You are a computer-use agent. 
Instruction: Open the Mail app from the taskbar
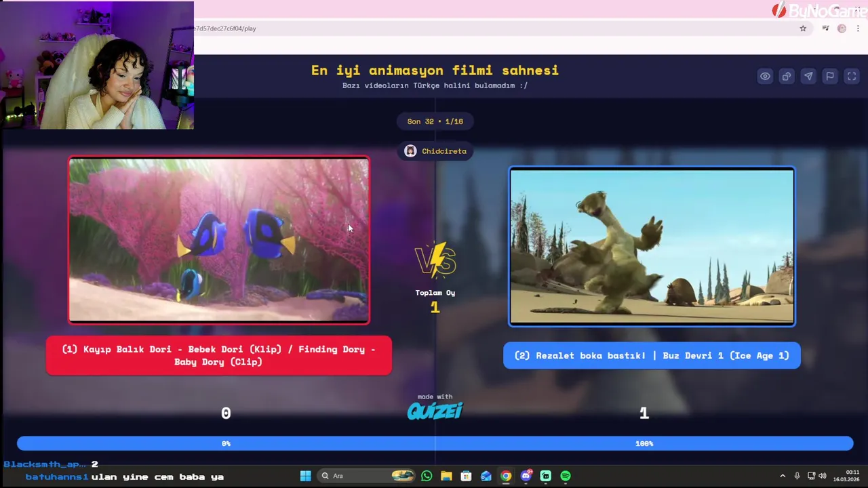pos(486,476)
